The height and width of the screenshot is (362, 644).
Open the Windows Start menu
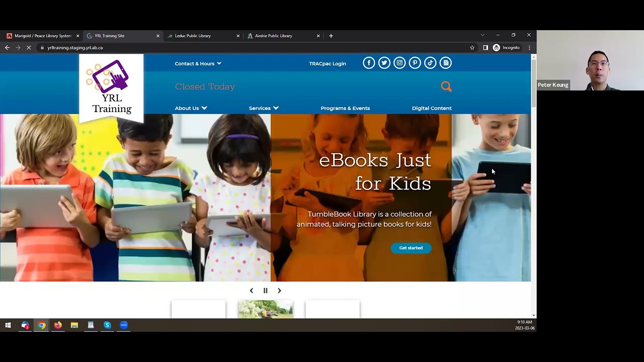click(8, 325)
